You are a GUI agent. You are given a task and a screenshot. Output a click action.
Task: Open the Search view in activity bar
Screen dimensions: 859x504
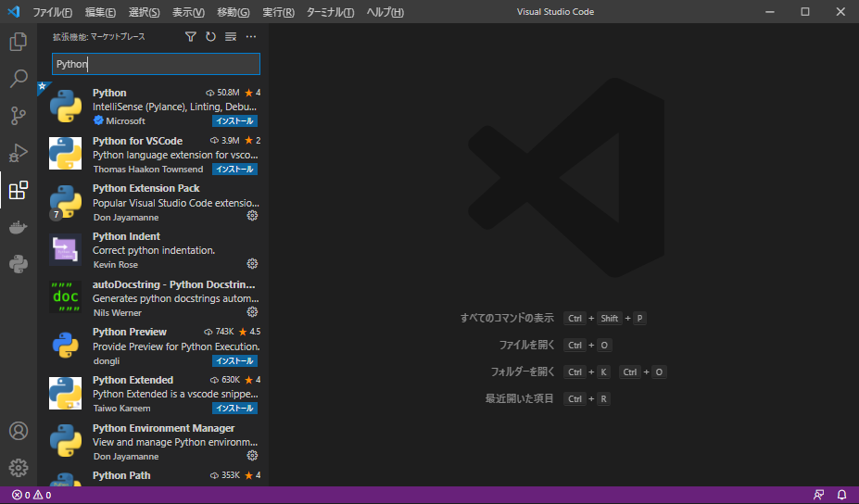pos(19,79)
